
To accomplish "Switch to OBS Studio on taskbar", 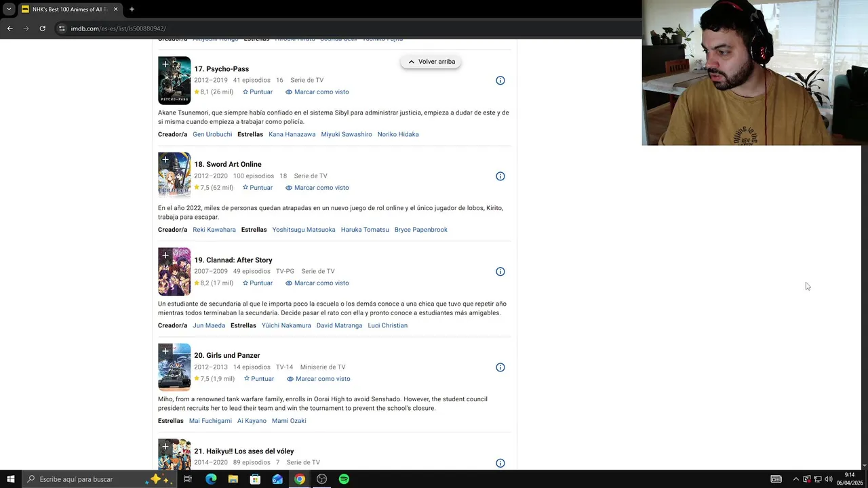I will [x=322, y=479].
